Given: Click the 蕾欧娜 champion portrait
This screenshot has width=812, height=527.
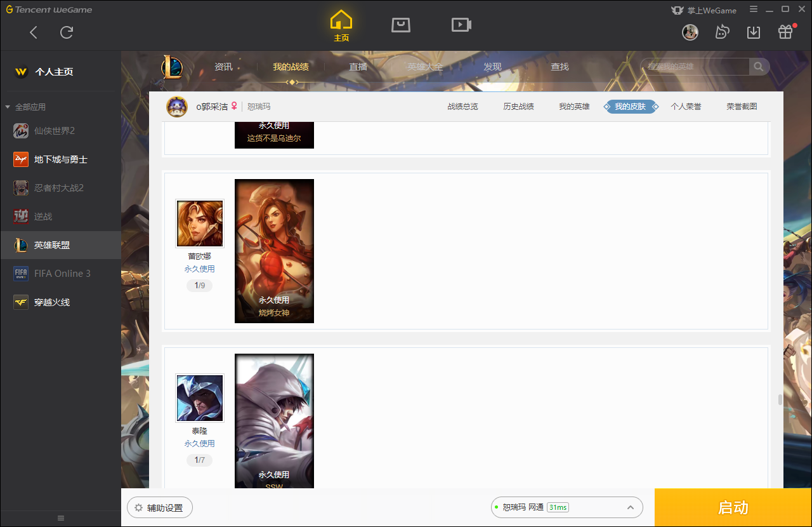Looking at the screenshot, I should (200, 223).
